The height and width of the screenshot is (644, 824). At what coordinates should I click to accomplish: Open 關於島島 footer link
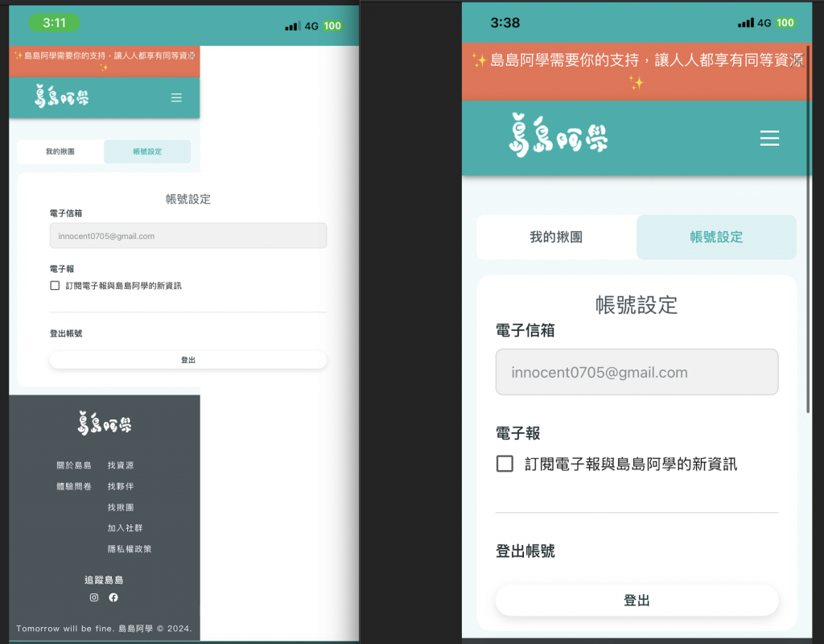pyautogui.click(x=74, y=465)
